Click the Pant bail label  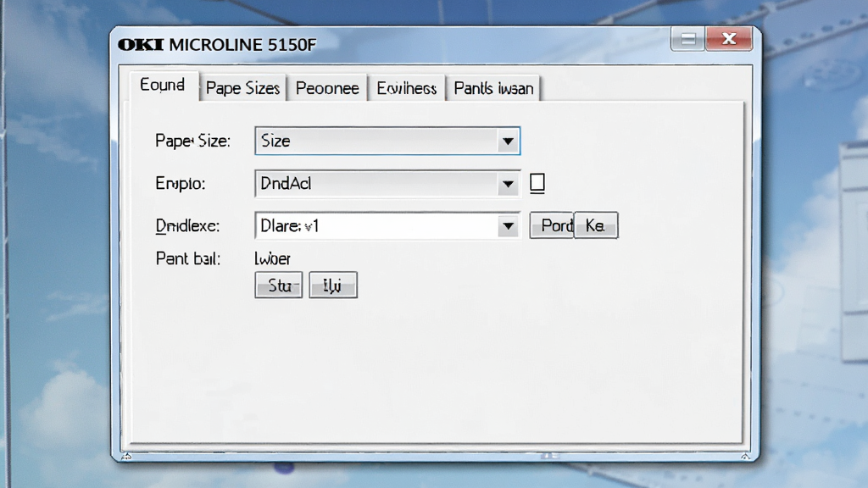pos(188,258)
